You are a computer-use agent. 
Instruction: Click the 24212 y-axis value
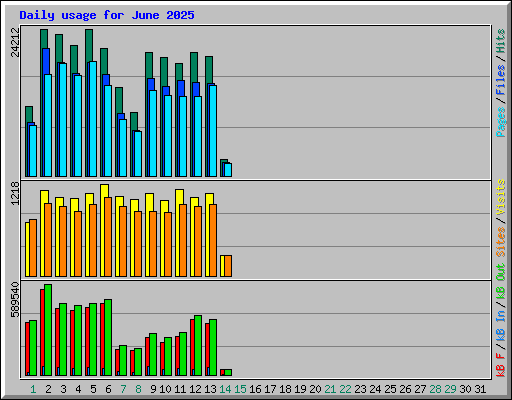tap(15, 43)
